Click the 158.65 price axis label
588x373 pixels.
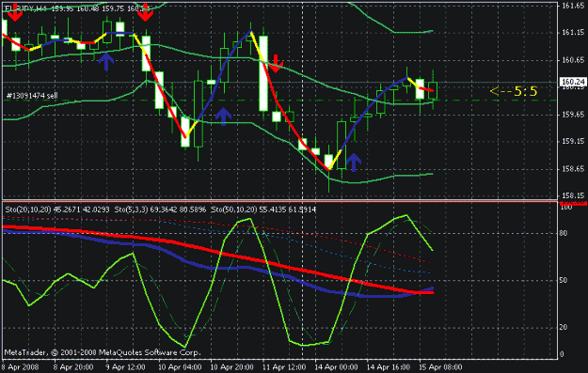click(x=573, y=169)
